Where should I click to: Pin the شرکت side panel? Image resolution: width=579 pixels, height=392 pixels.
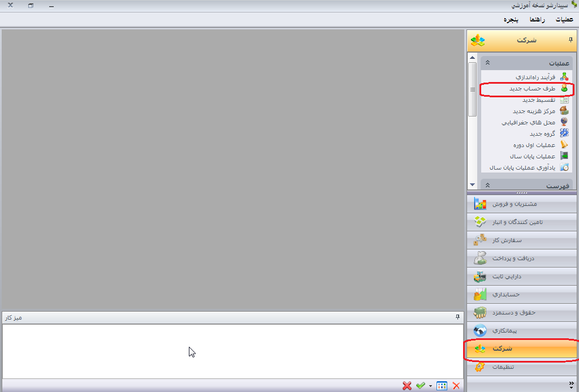571,40
